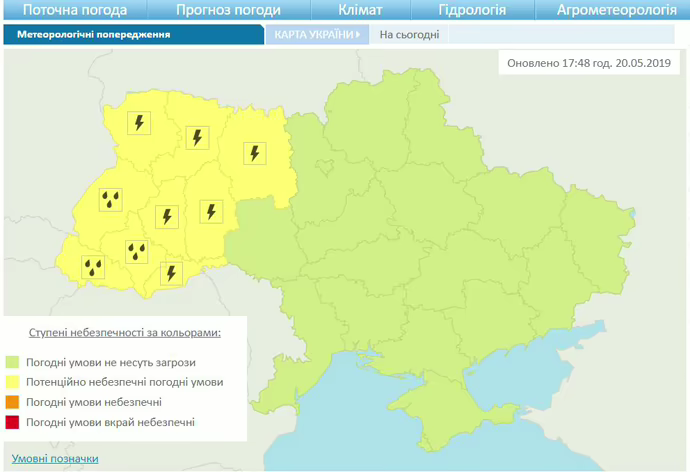The height and width of the screenshot is (472, 690).
Task: Click the thunderstorm icon over Volyn region
Action: click(140, 123)
